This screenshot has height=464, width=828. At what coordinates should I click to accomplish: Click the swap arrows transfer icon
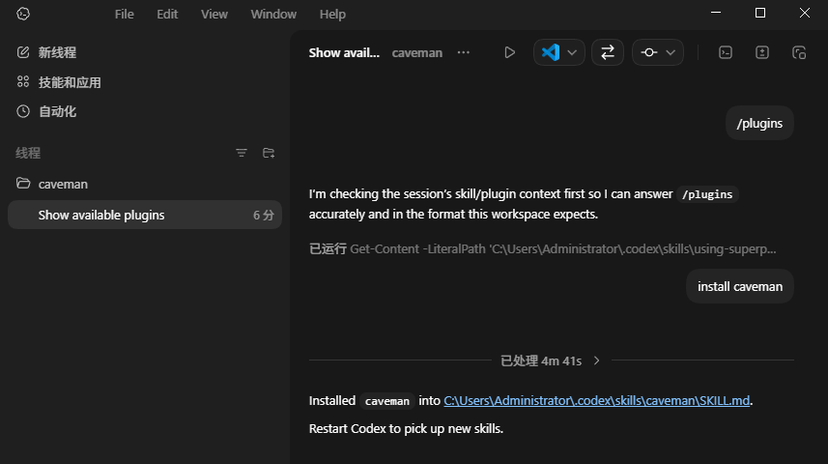pos(607,52)
